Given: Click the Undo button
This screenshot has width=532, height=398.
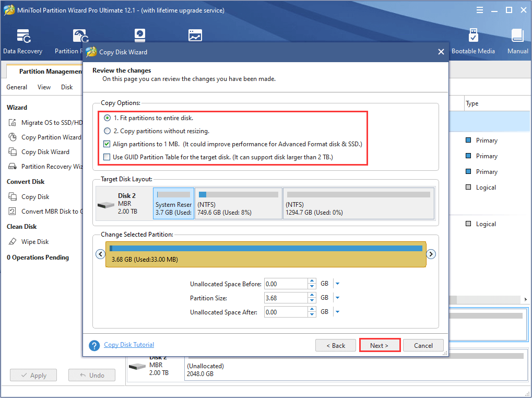Looking at the screenshot, I should click(91, 375).
